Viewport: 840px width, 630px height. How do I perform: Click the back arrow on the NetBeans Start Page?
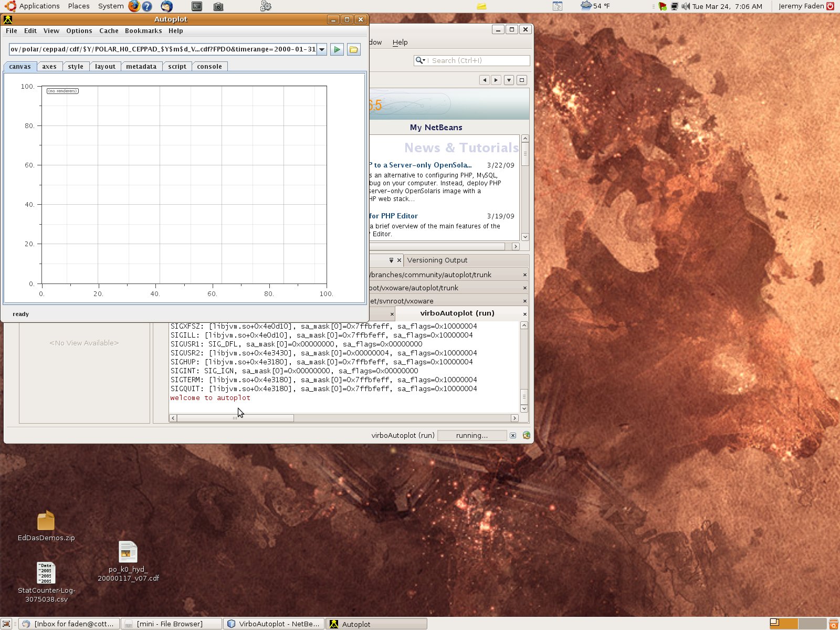tap(484, 80)
